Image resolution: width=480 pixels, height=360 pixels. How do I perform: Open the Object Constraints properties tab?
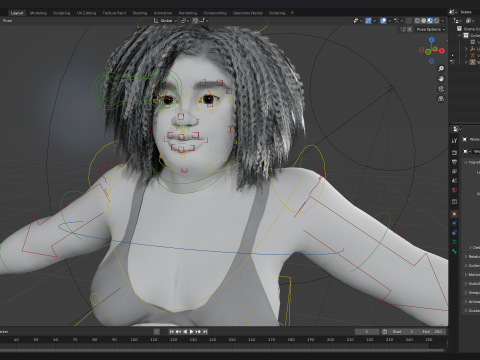tap(454, 232)
